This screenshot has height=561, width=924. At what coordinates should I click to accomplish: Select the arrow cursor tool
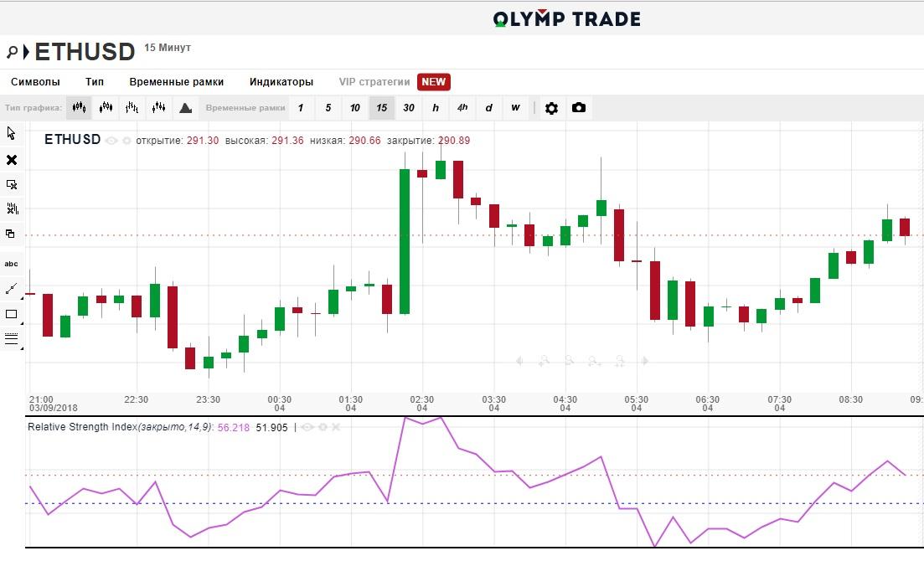[x=11, y=133]
